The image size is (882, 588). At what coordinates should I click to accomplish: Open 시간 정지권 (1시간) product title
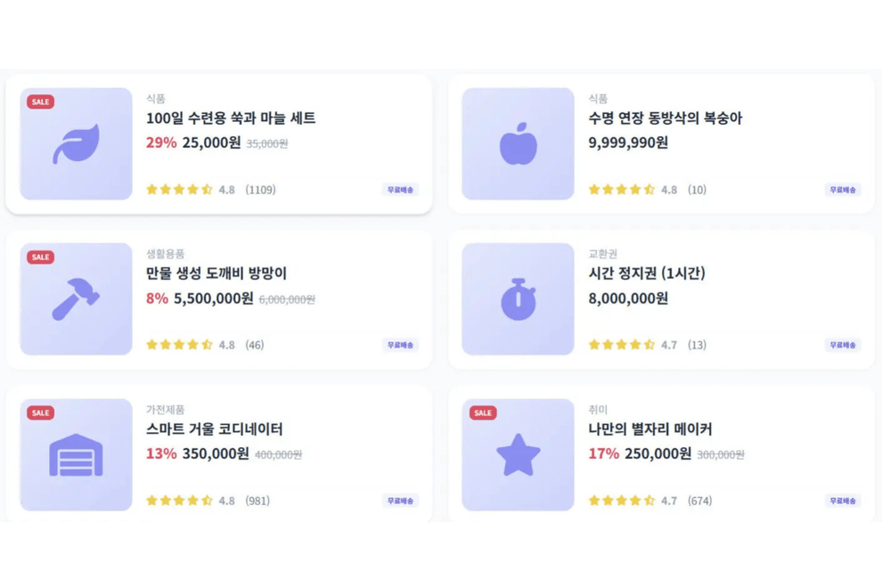point(647,274)
